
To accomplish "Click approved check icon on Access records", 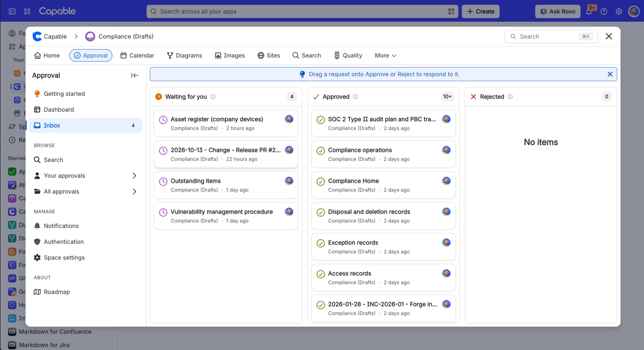I will (321, 274).
